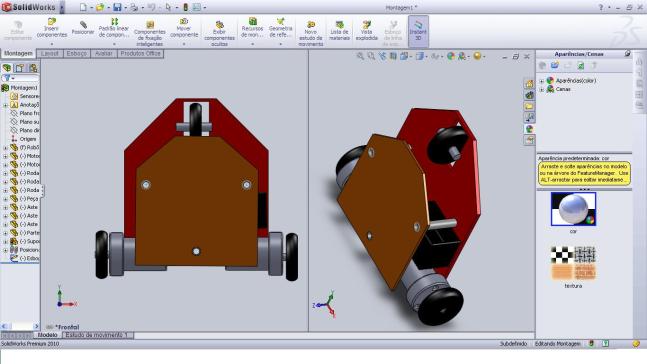Open dropdown arrow next to Save icon
The height and width of the screenshot is (364, 647).
coord(125,8)
